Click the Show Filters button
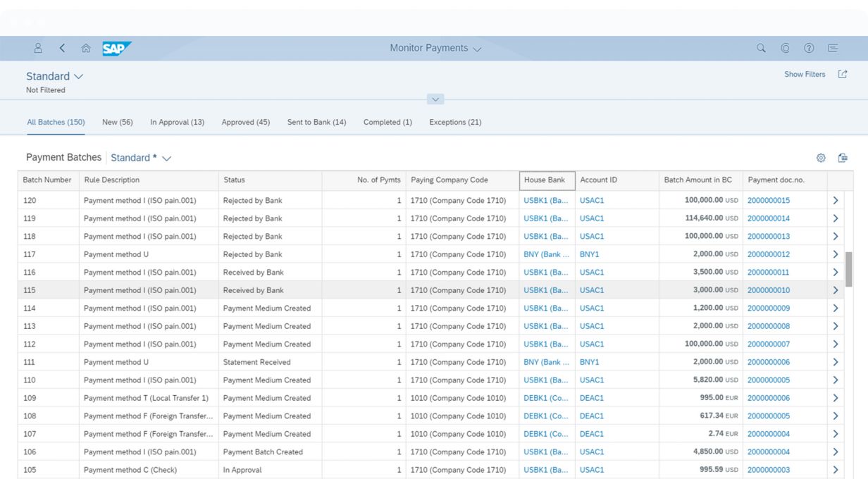The height and width of the screenshot is (479, 868). tap(805, 74)
